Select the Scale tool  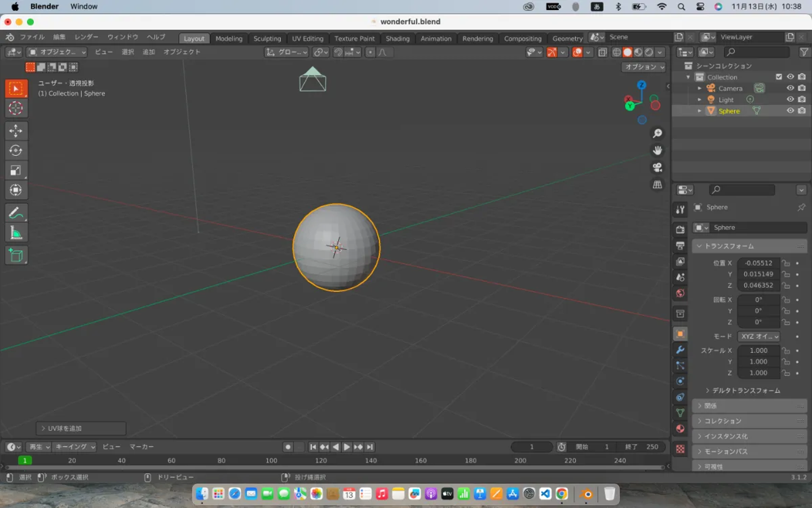16,170
